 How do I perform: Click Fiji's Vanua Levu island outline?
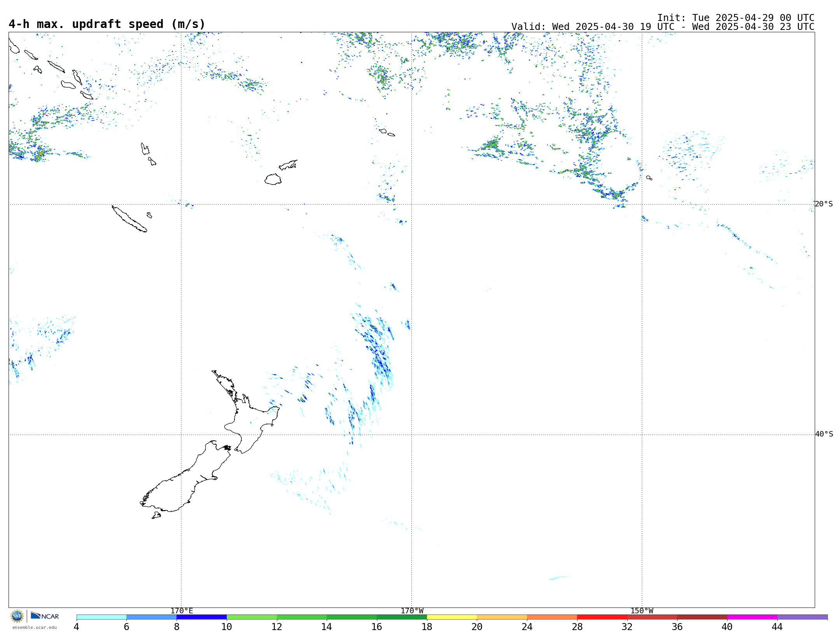[288, 165]
